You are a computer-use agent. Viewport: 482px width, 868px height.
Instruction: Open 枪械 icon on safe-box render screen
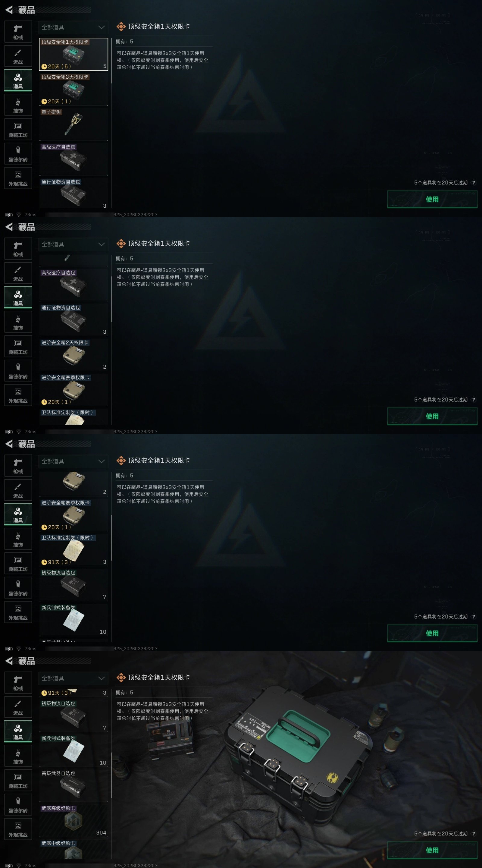click(x=18, y=683)
